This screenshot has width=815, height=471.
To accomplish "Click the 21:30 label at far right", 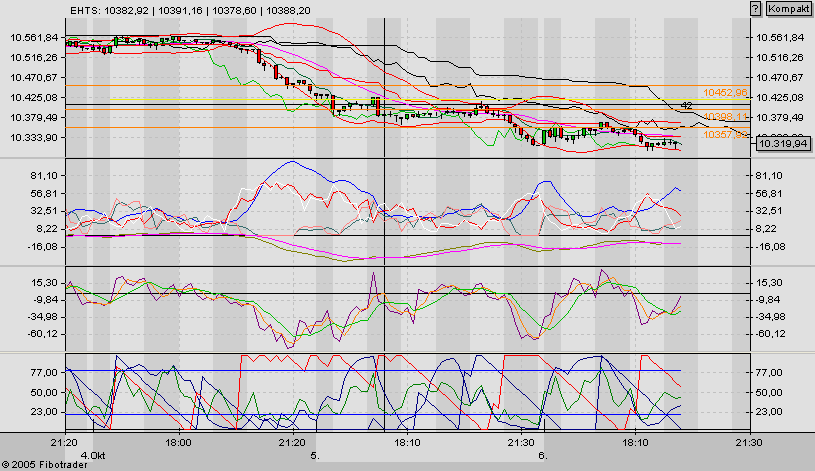I will [749, 441].
